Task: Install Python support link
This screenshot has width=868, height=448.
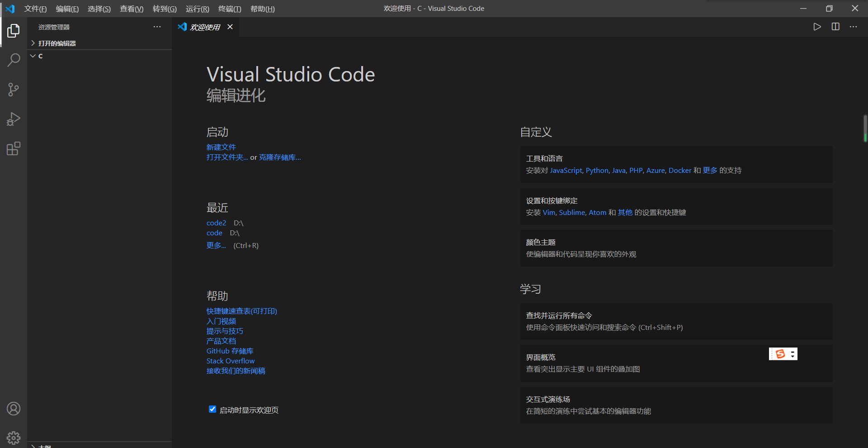Action: pos(597,170)
